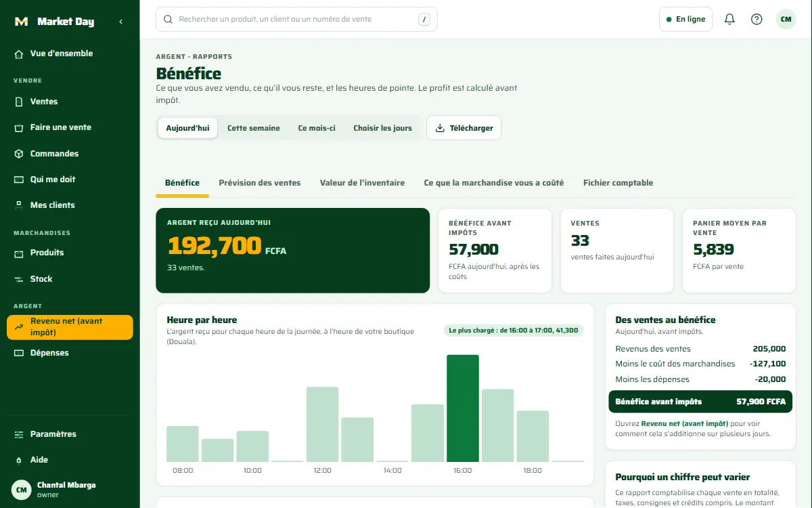812x508 pixels.
Task: Click the En ligne status button
Action: coord(685,20)
